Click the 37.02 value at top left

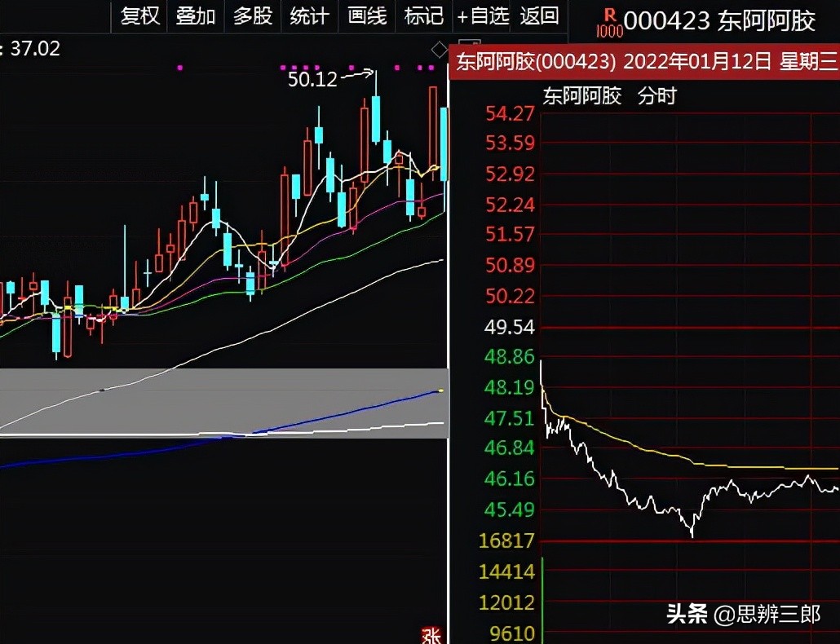click(x=35, y=49)
